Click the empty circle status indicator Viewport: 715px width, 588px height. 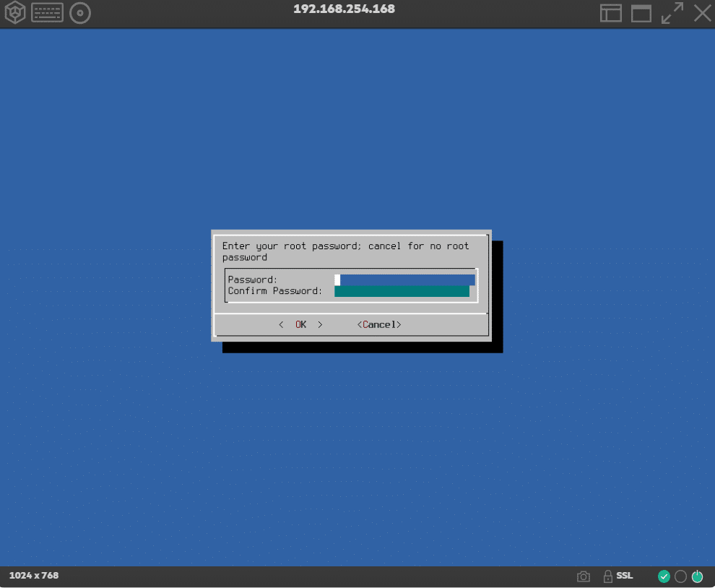680,576
